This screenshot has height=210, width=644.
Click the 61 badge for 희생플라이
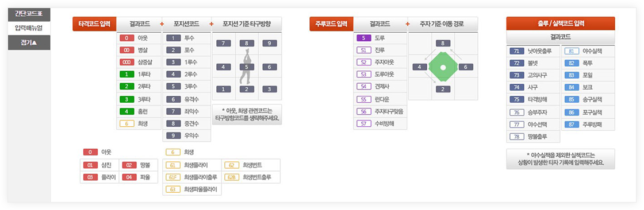coord(173,165)
